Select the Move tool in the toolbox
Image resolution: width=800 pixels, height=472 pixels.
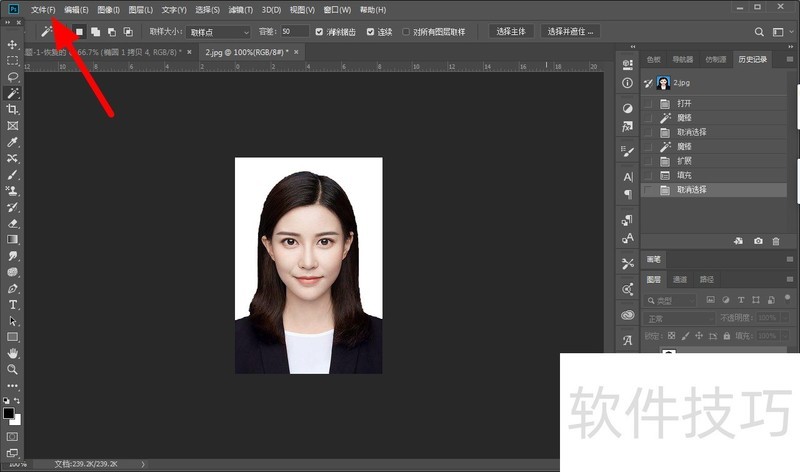13,45
